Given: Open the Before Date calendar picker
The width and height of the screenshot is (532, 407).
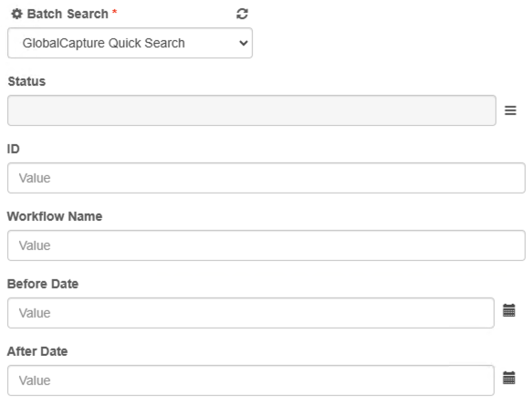Looking at the screenshot, I should [x=509, y=310].
